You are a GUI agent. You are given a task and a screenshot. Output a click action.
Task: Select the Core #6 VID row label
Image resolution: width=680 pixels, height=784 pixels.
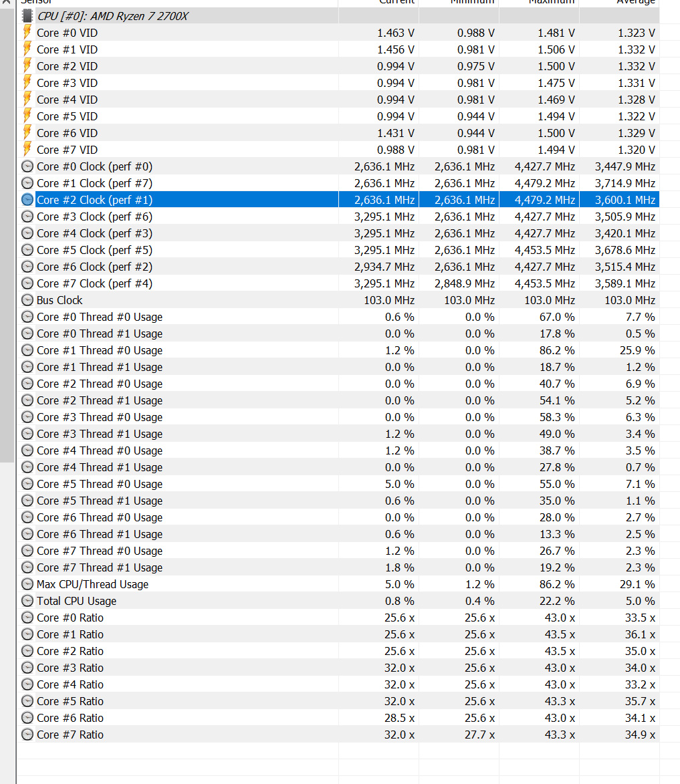pos(67,133)
